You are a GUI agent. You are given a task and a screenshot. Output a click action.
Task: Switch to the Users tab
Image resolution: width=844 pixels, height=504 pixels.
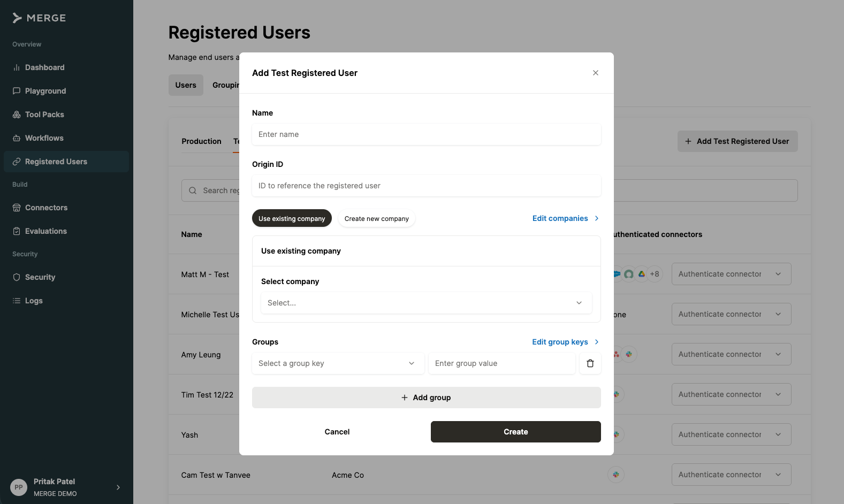186,85
